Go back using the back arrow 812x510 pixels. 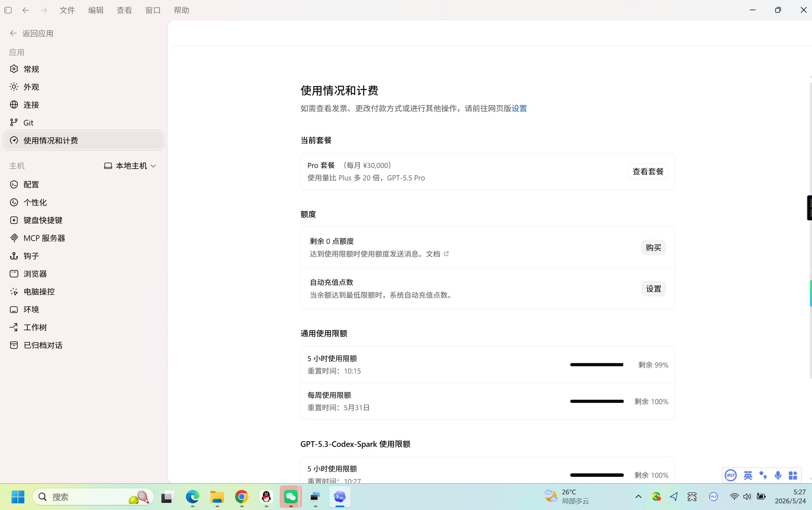pyautogui.click(x=26, y=10)
